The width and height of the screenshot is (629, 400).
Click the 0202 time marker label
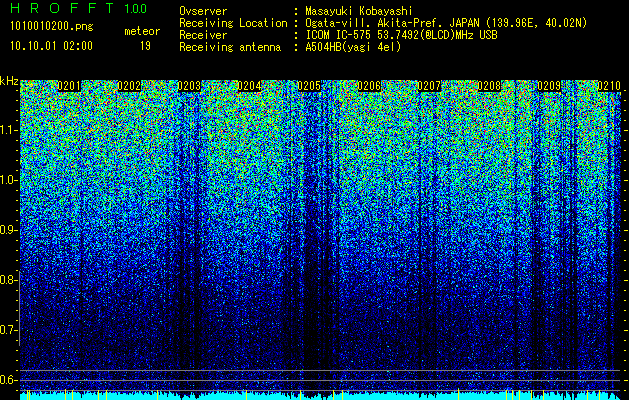[129, 86]
